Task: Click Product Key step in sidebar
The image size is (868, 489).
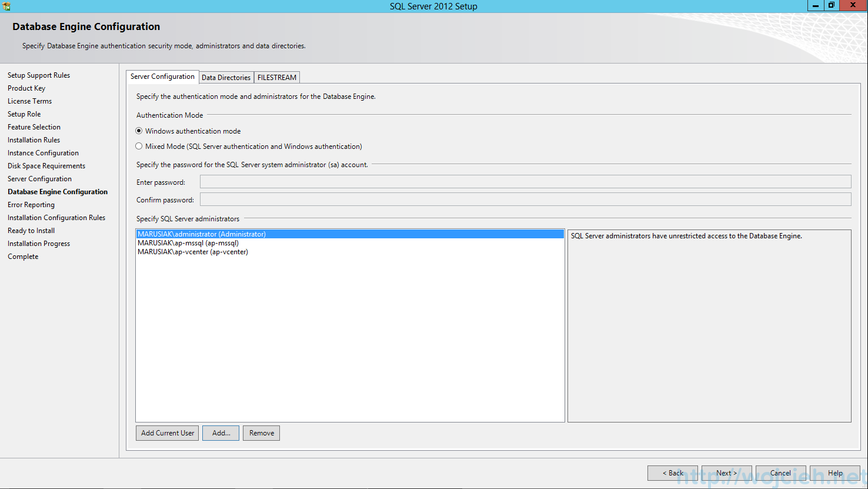Action: tap(26, 88)
